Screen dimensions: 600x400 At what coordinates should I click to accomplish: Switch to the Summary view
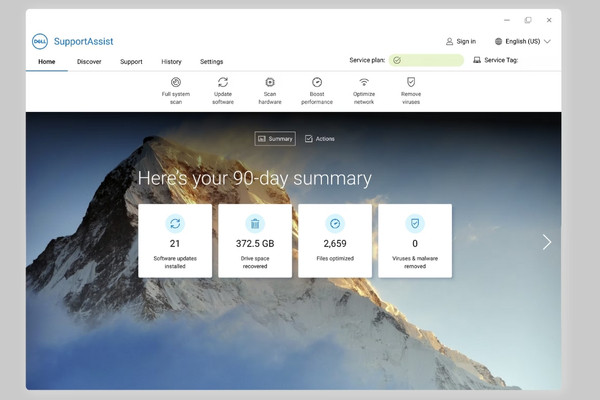click(275, 139)
